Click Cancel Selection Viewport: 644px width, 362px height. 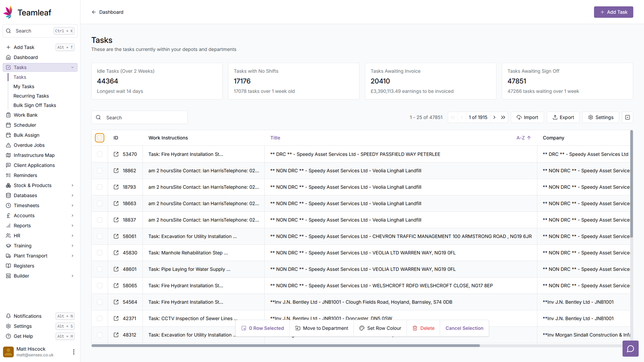[x=464, y=328]
